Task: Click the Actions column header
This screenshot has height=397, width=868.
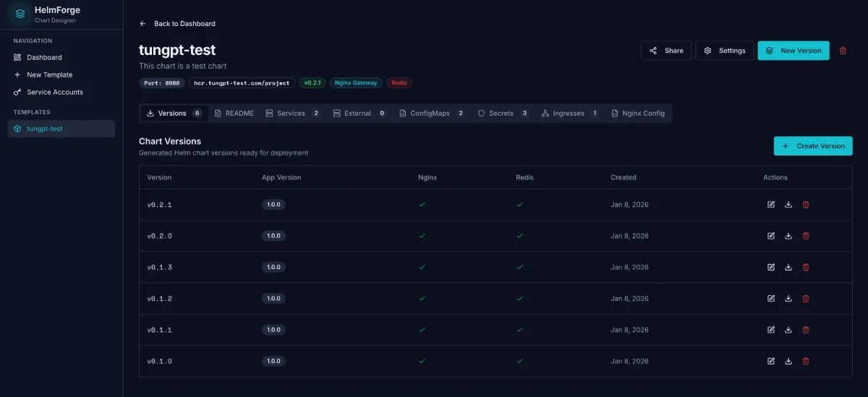Action: (775, 177)
